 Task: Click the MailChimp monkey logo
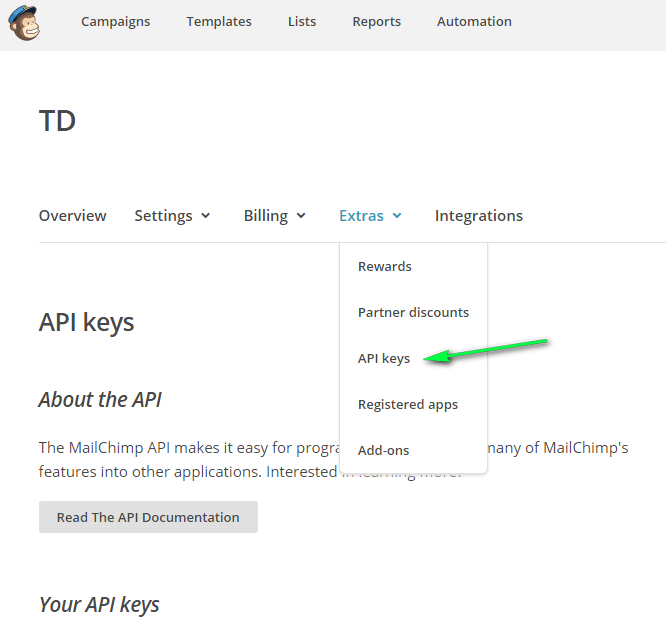click(x=25, y=23)
